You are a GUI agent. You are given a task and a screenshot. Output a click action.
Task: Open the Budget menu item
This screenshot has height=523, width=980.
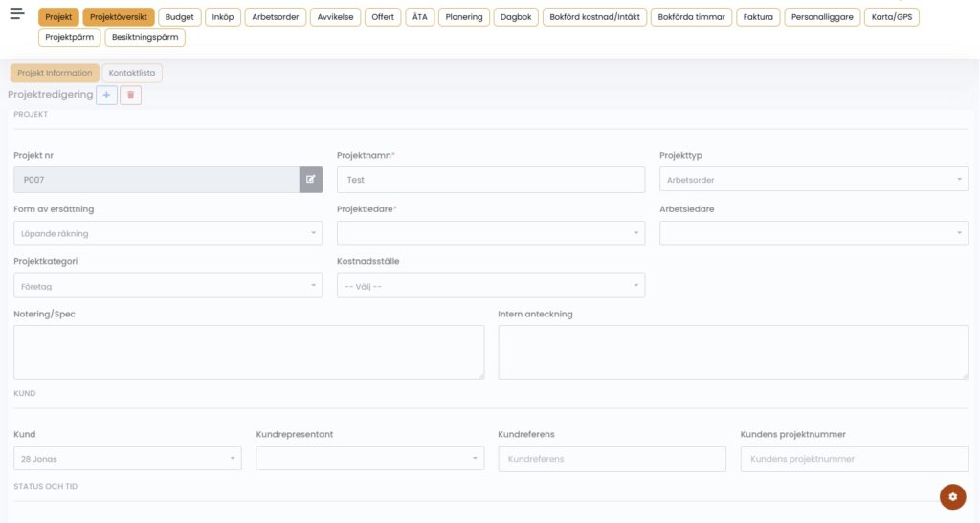tap(179, 17)
